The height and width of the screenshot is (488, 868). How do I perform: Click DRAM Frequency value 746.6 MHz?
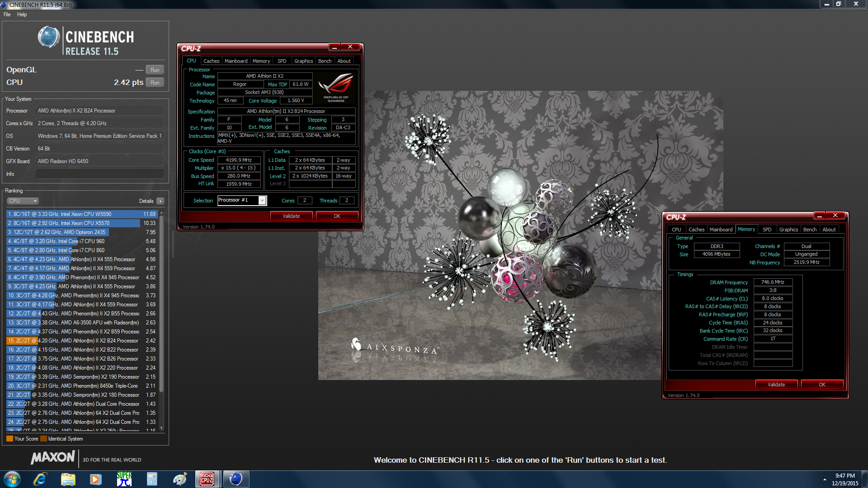tap(773, 282)
